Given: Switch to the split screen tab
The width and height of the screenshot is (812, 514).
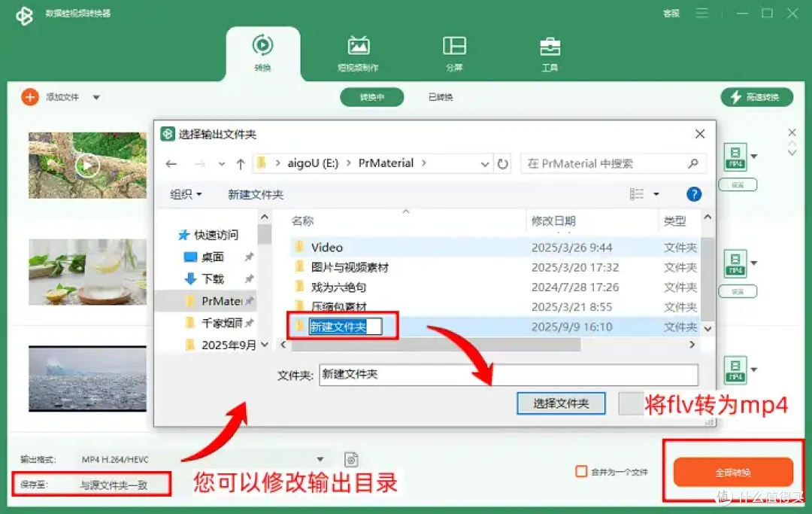Looking at the screenshot, I should (454, 53).
